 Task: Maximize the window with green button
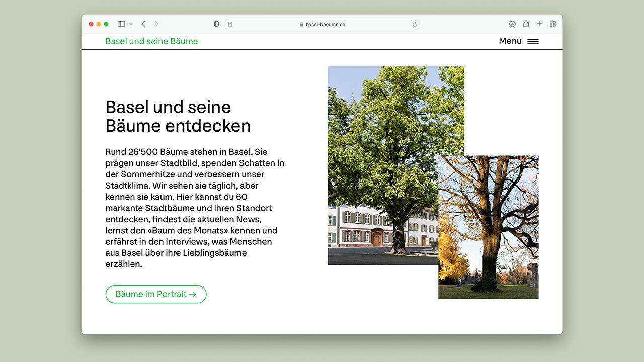coord(106,24)
